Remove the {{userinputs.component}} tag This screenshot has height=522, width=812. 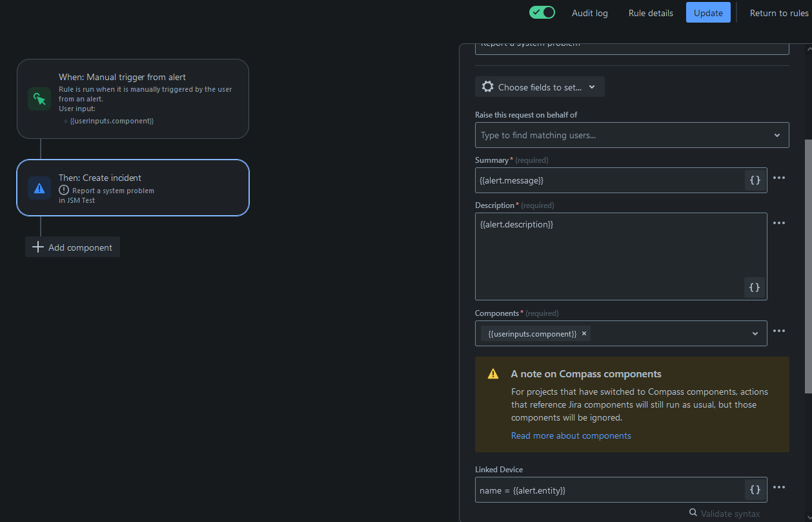coord(584,333)
